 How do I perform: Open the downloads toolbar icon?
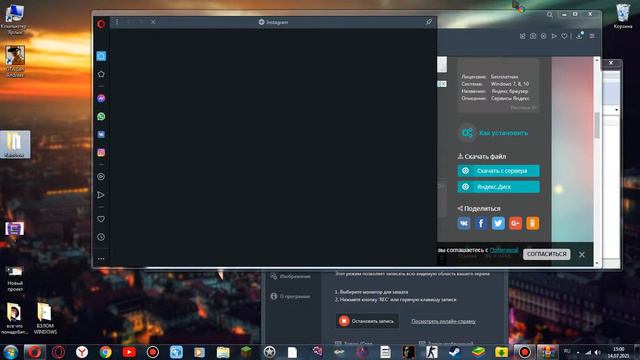click(x=579, y=36)
